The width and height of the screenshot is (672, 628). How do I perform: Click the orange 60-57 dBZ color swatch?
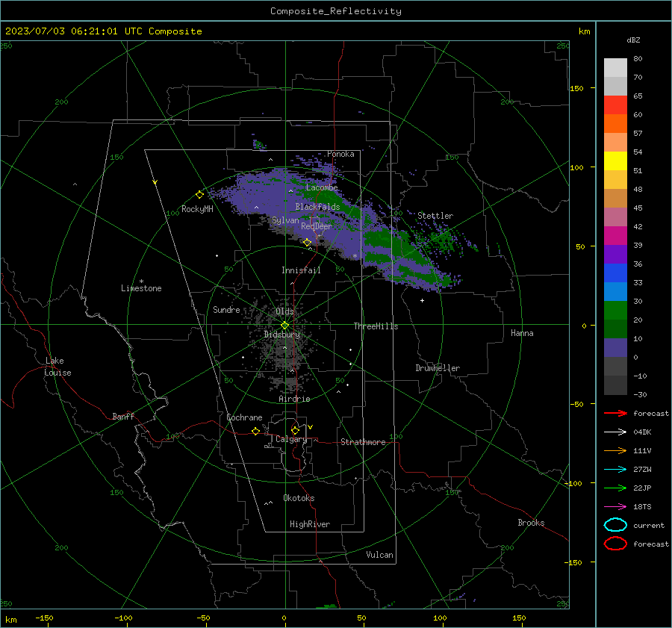[x=615, y=124]
